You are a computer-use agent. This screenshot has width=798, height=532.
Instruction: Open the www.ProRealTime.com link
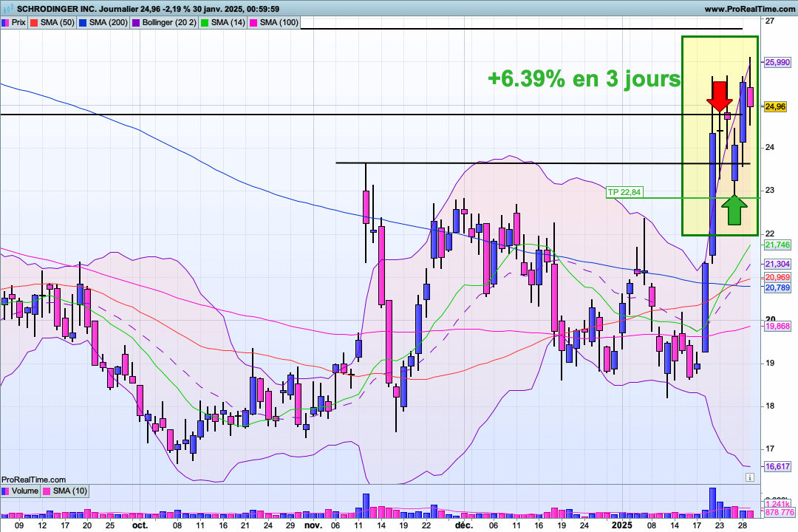[749, 9]
